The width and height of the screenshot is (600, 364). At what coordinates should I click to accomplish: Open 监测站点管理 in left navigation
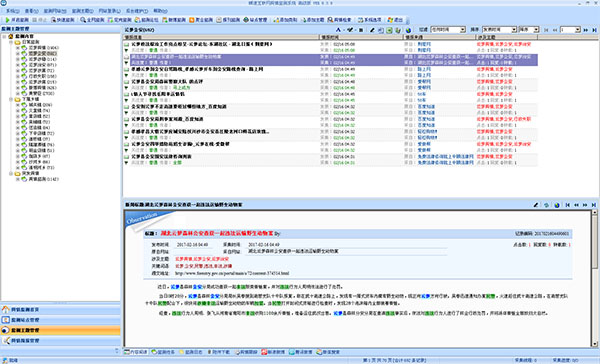coord(60,320)
